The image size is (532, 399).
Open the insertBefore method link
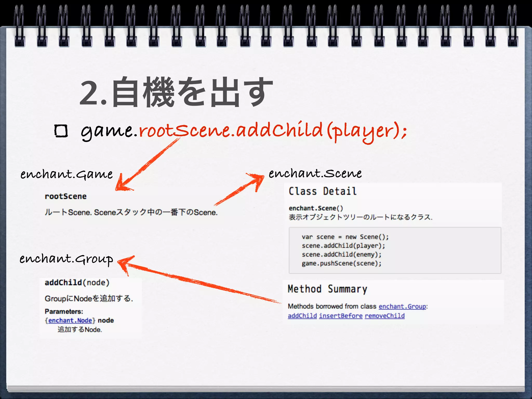pyautogui.click(x=341, y=316)
